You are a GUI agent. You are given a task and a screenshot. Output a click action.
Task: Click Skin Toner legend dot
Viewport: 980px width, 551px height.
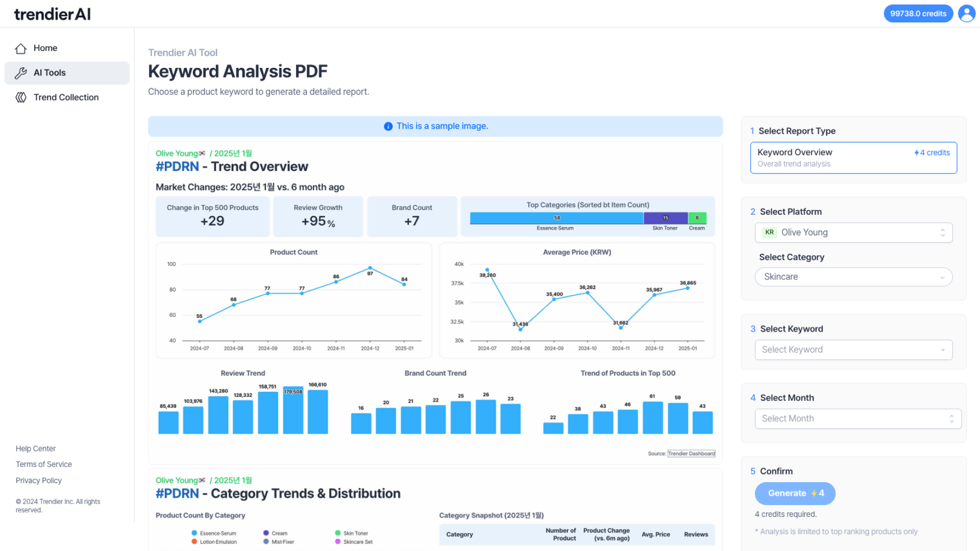point(338,533)
